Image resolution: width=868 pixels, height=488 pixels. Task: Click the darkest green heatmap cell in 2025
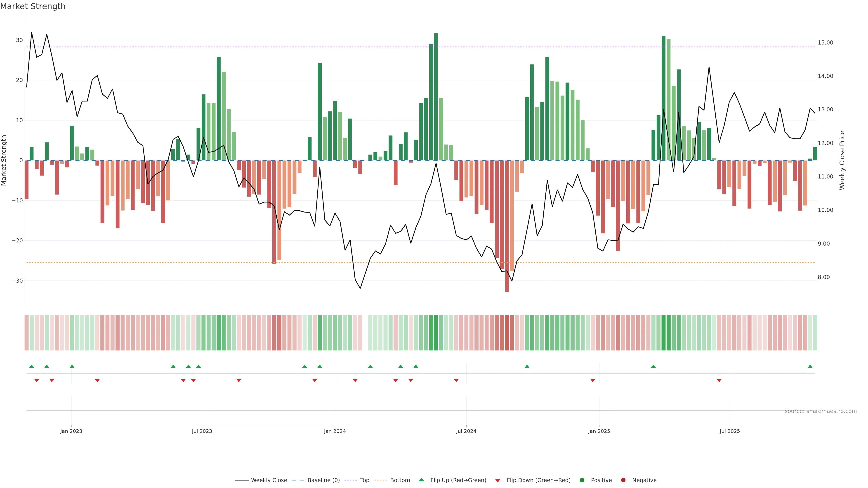[x=663, y=333]
